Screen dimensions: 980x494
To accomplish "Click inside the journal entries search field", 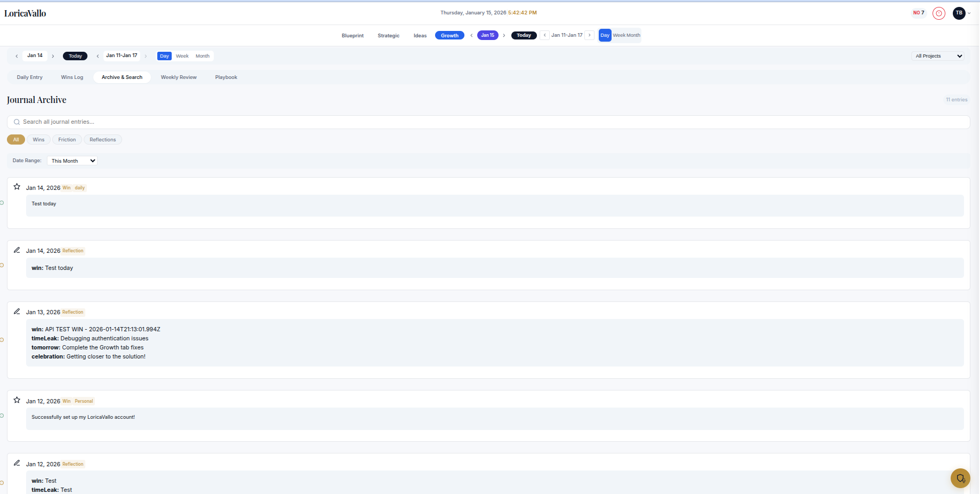I will pos(213,122).
